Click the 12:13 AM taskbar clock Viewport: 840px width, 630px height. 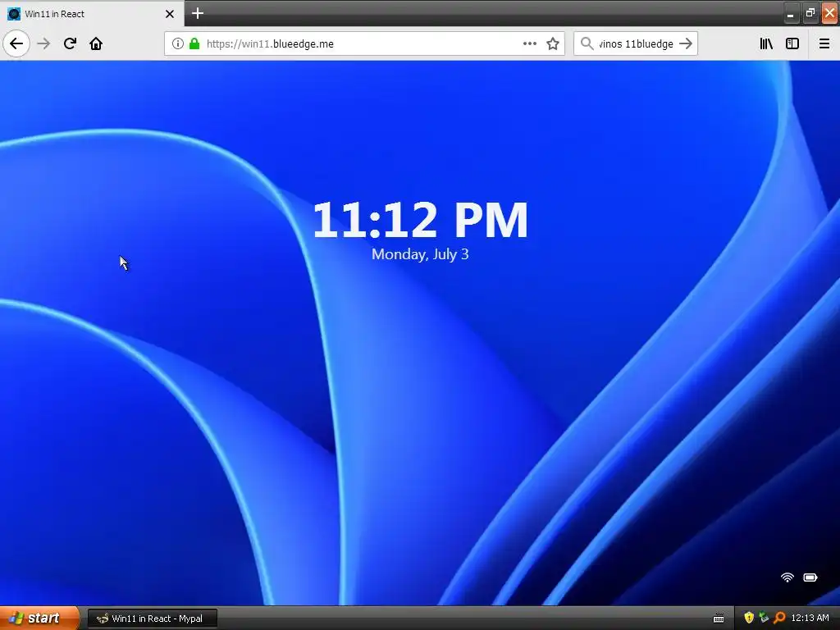810,619
